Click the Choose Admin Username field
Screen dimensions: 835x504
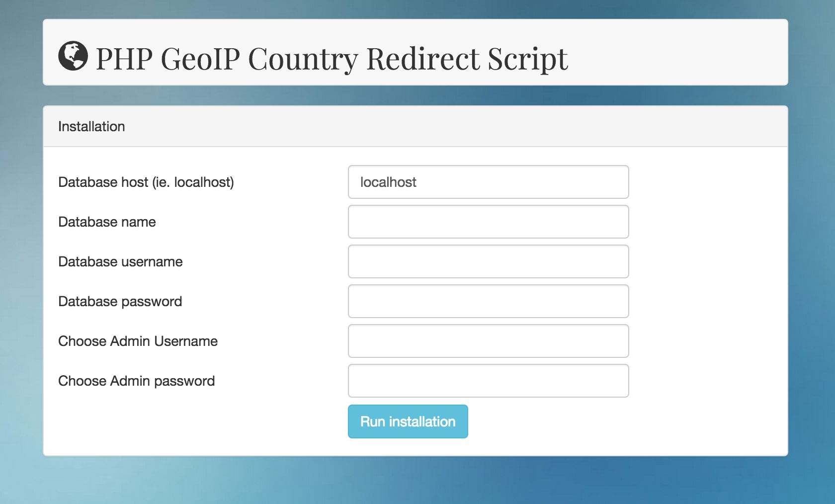click(488, 341)
